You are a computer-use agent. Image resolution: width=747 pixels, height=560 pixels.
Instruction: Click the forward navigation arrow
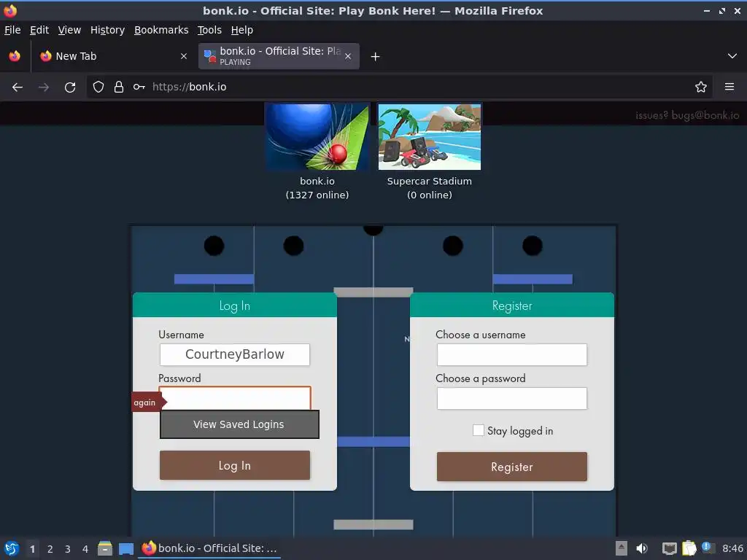(44, 87)
